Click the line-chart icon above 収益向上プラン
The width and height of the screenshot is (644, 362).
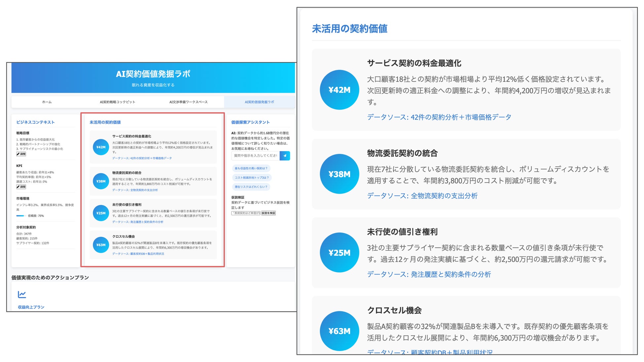[x=22, y=294]
